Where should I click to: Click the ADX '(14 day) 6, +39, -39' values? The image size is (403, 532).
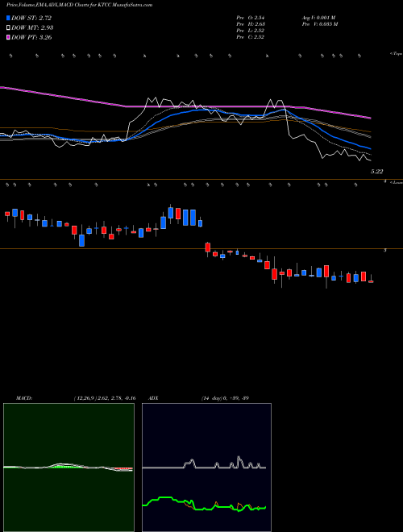pos(225,398)
